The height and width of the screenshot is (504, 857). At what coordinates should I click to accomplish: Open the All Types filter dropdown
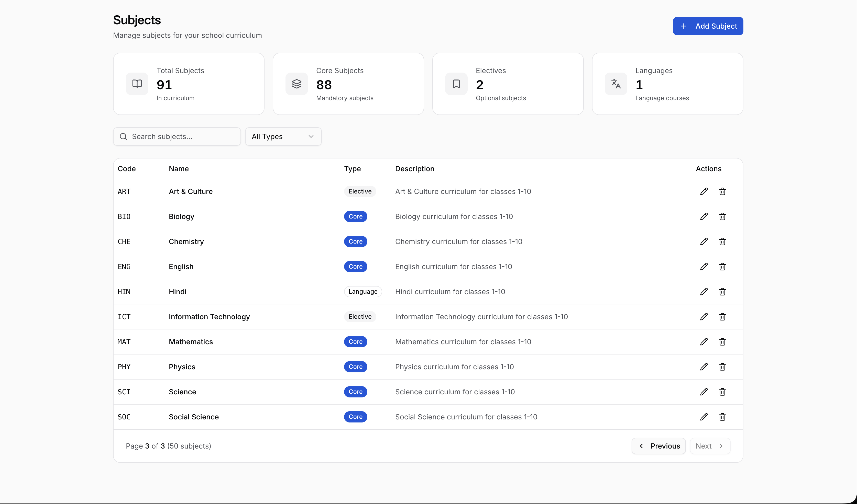[283, 136]
